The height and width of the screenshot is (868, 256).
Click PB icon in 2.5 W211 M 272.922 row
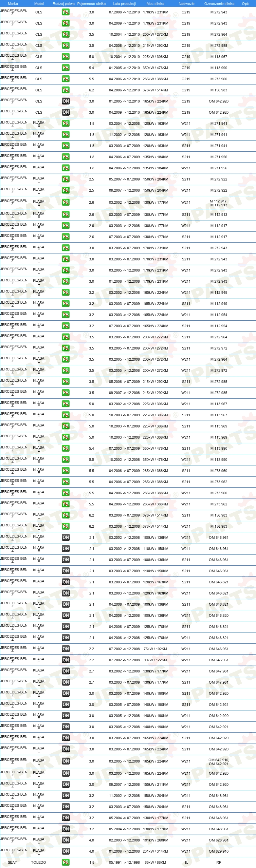(66, 190)
